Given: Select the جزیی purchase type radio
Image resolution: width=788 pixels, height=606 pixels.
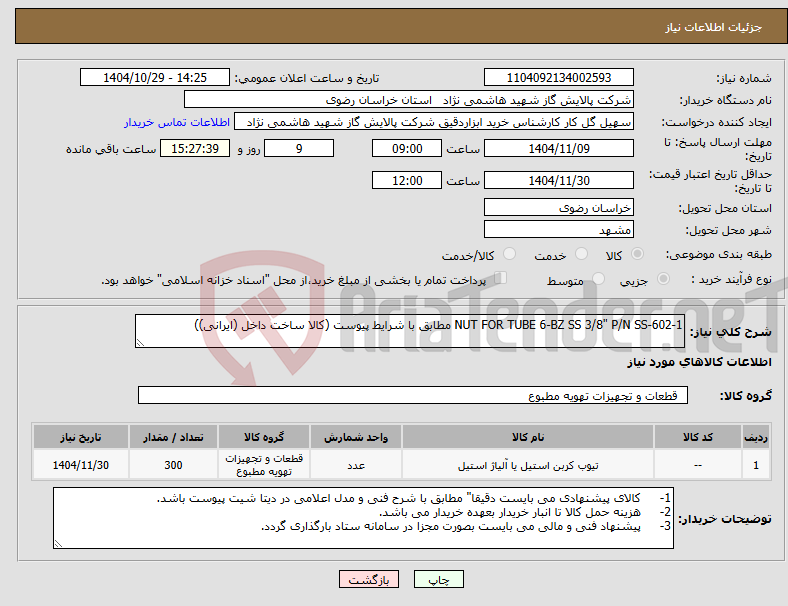Looking at the screenshot, I should (663, 278).
